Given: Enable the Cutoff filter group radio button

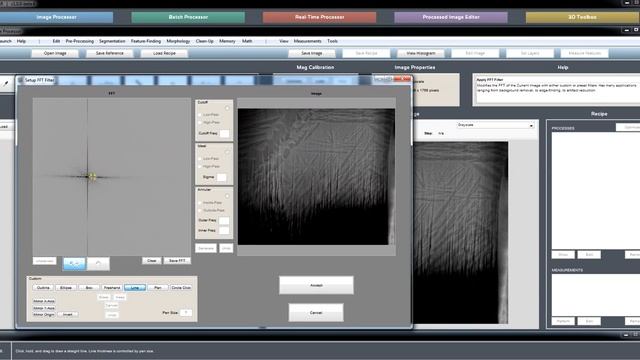Looking at the screenshot, I should click(227, 108).
